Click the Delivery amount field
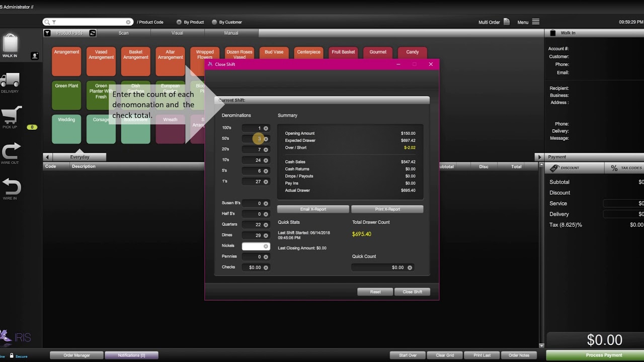This screenshot has width=644, height=362. (624, 214)
